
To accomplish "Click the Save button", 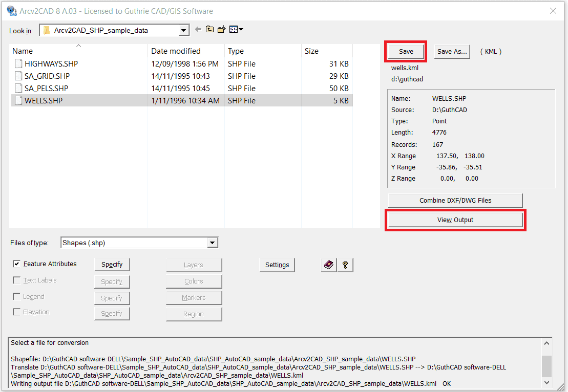I will tap(406, 51).
